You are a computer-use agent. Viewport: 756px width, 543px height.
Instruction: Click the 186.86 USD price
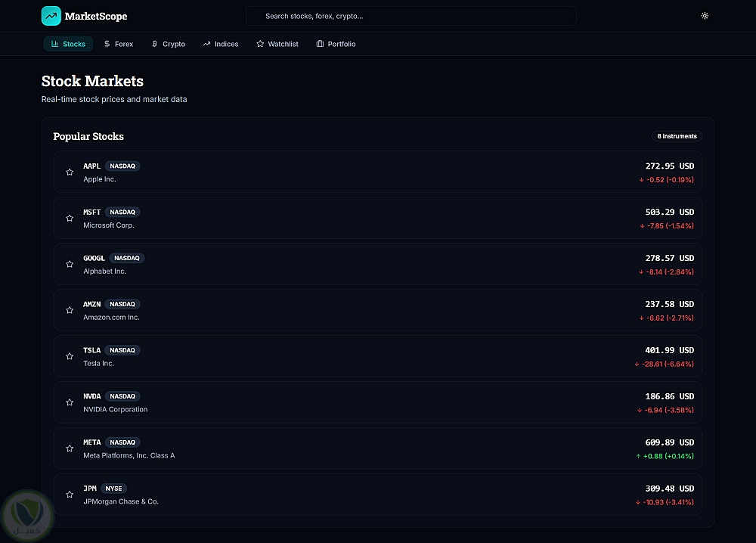[x=670, y=396]
